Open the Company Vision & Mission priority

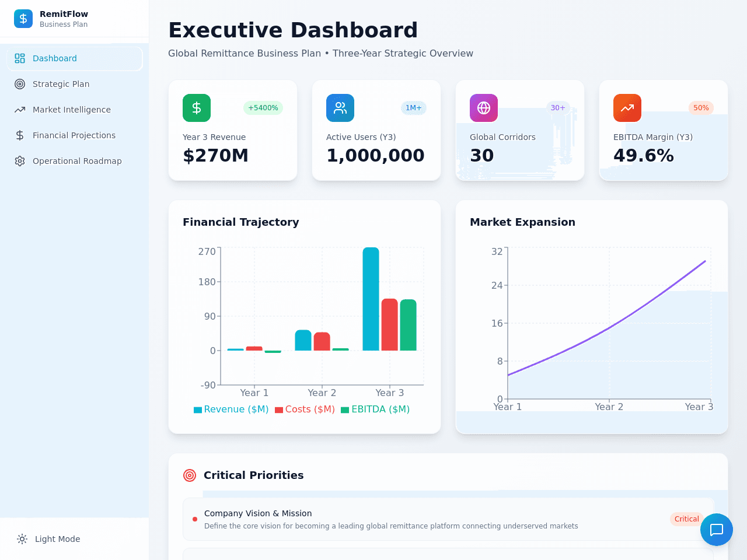click(448, 519)
